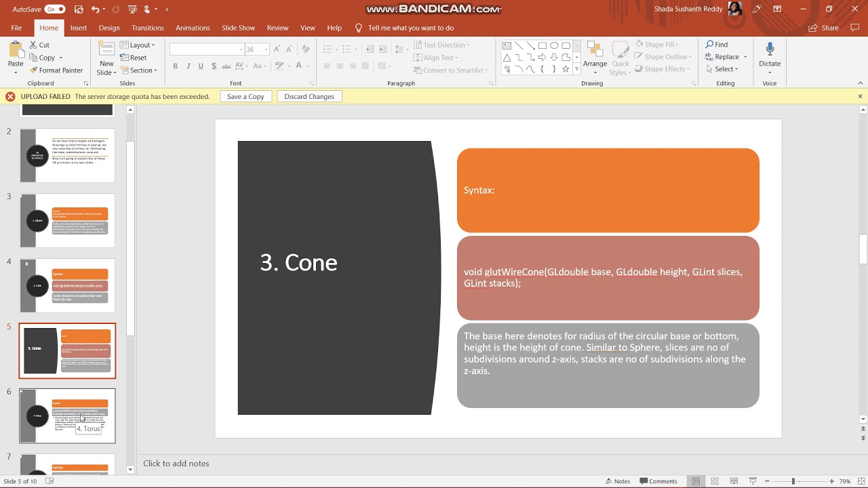Click the zoom slider in status bar

793,481
